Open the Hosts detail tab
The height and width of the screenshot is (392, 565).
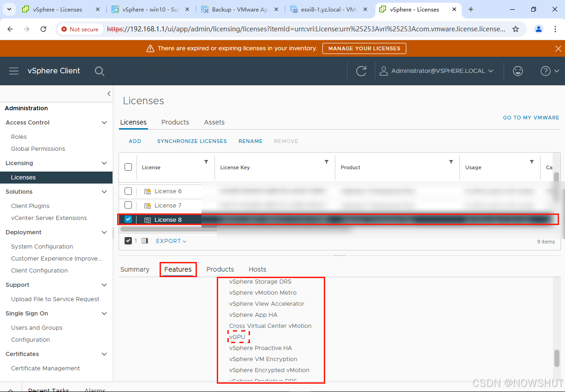click(257, 269)
